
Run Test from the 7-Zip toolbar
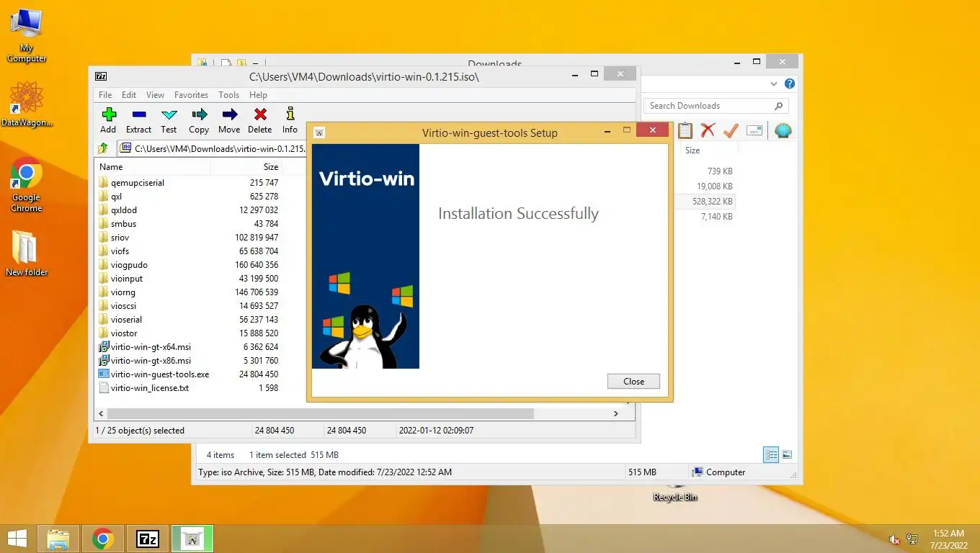click(169, 120)
